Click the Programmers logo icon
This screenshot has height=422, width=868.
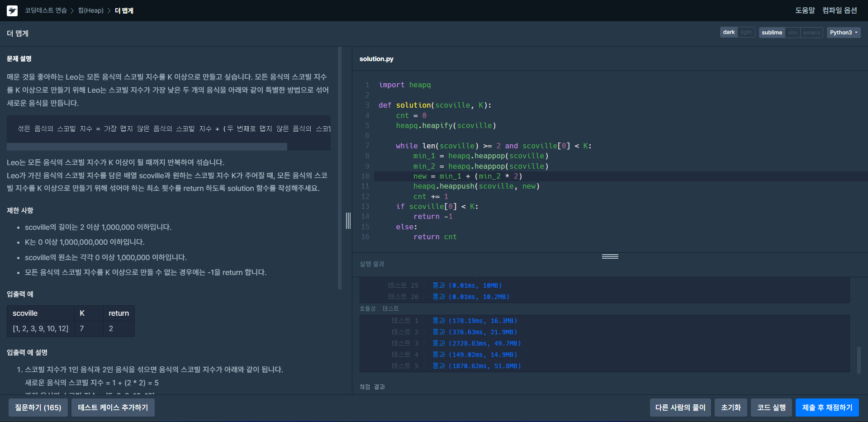click(x=12, y=10)
